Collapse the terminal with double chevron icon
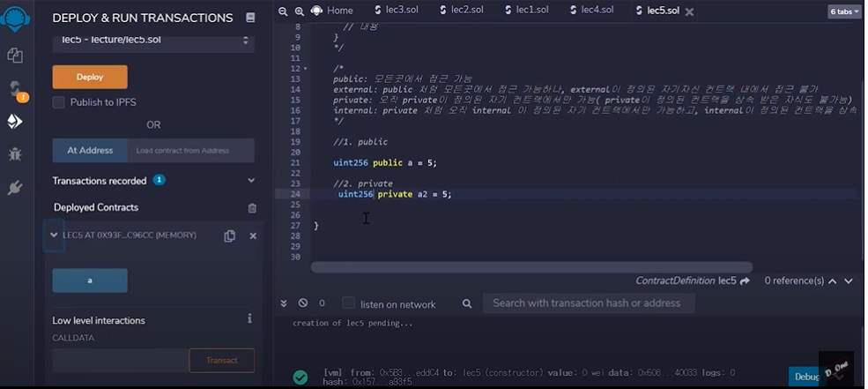The image size is (868, 389). click(x=284, y=303)
